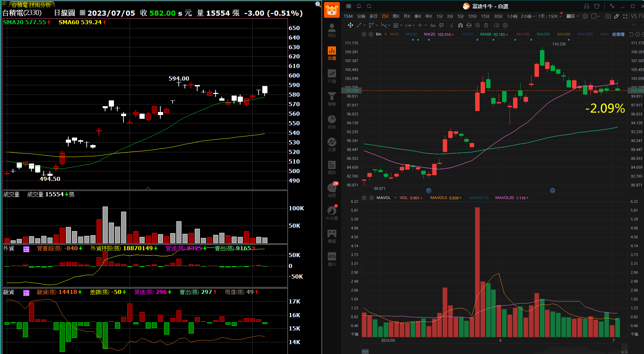This screenshot has height=354, width=644.
Task: Select the move crosshair drawing tool
Action: pos(350,25)
